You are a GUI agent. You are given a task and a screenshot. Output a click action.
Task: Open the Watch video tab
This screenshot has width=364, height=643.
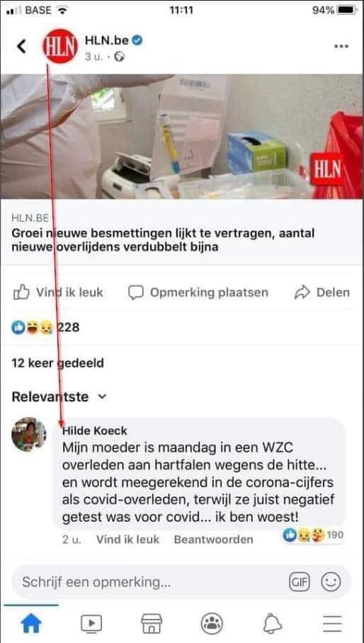pos(91,624)
